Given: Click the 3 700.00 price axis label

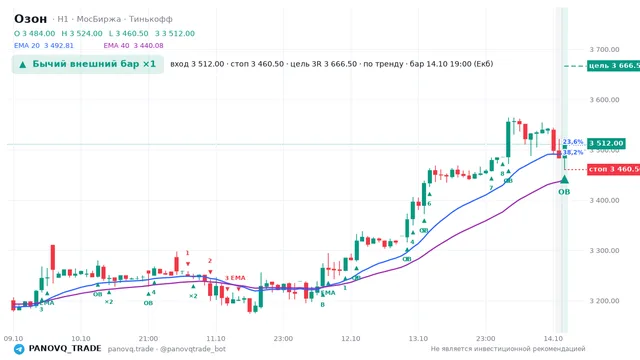Looking at the screenshot, I should [604, 49].
